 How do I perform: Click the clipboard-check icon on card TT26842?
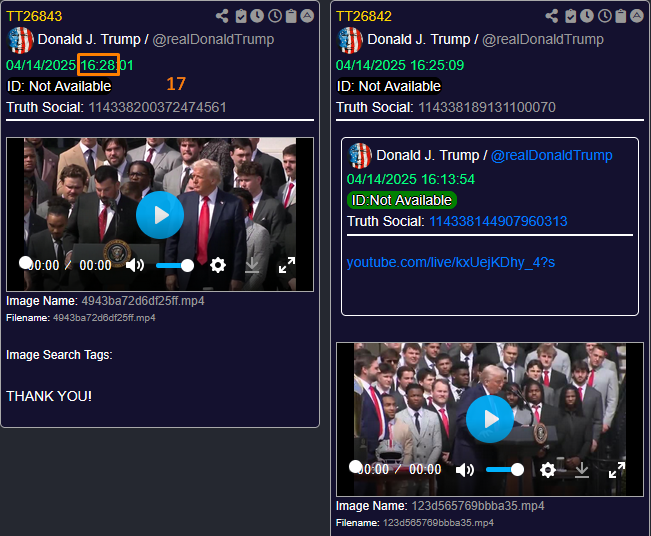(570, 16)
